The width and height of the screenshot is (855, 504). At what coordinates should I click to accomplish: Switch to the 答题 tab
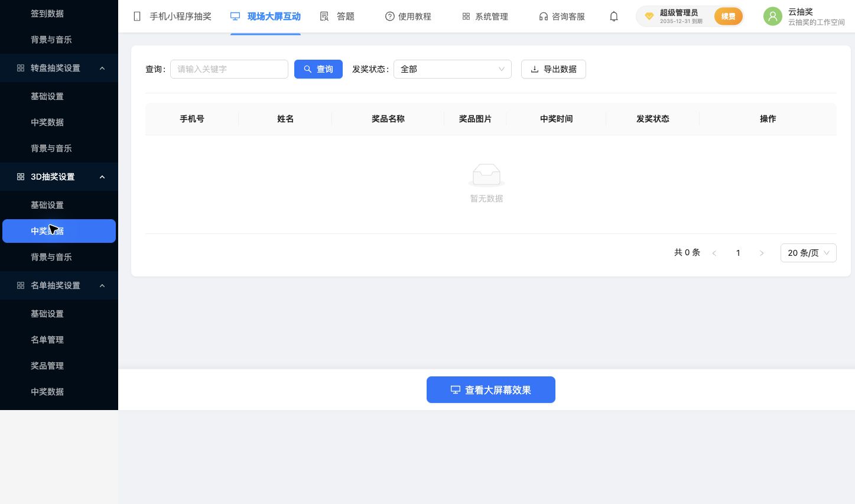(337, 17)
